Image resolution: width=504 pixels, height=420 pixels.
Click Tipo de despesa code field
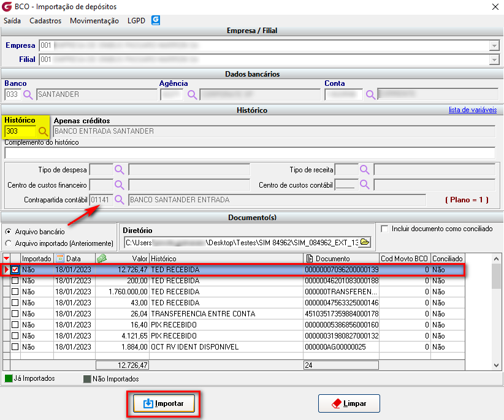[101, 170]
